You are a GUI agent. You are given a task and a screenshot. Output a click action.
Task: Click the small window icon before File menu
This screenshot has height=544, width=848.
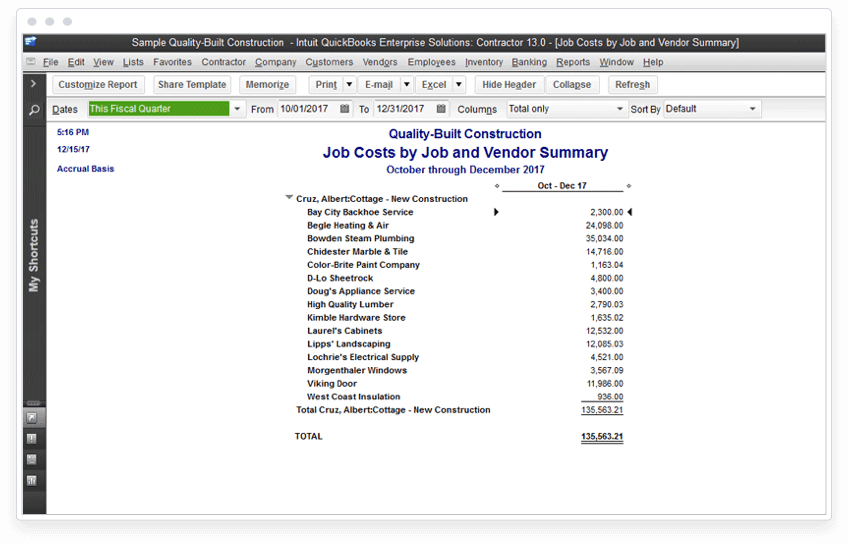[31, 62]
